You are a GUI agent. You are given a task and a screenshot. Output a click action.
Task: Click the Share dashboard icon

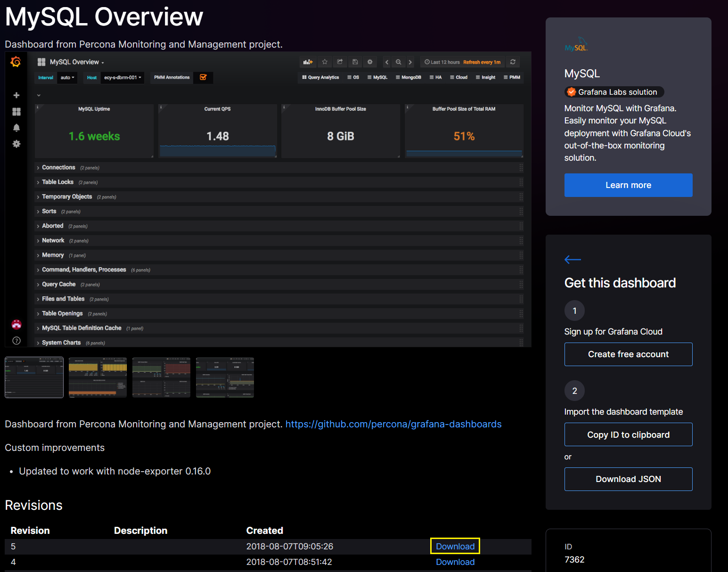tap(340, 62)
